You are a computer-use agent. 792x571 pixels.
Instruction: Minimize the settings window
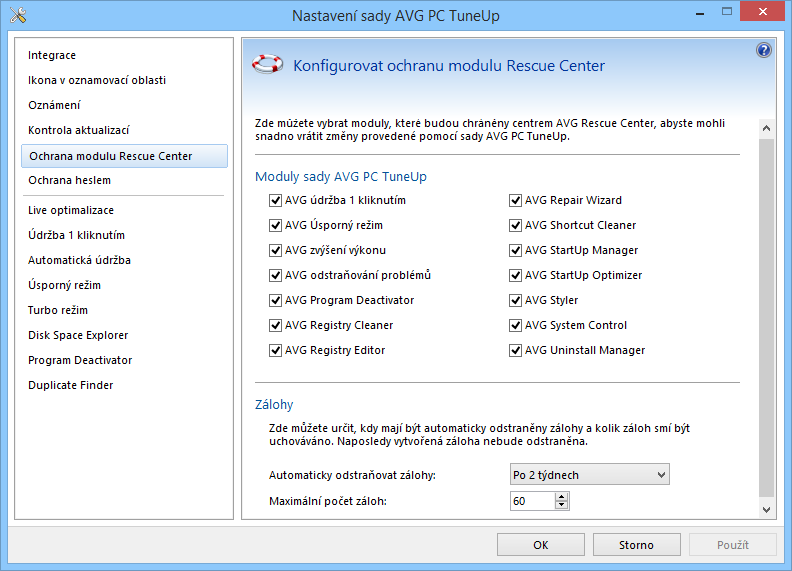[x=700, y=13]
